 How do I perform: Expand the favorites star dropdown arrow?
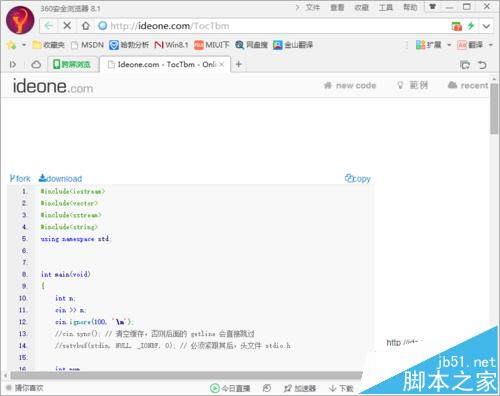point(24,45)
